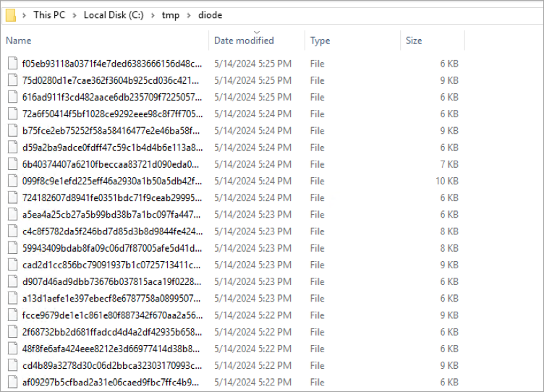Select file icon for 75d0280d1e7cae362f3604...

[x=13, y=80]
